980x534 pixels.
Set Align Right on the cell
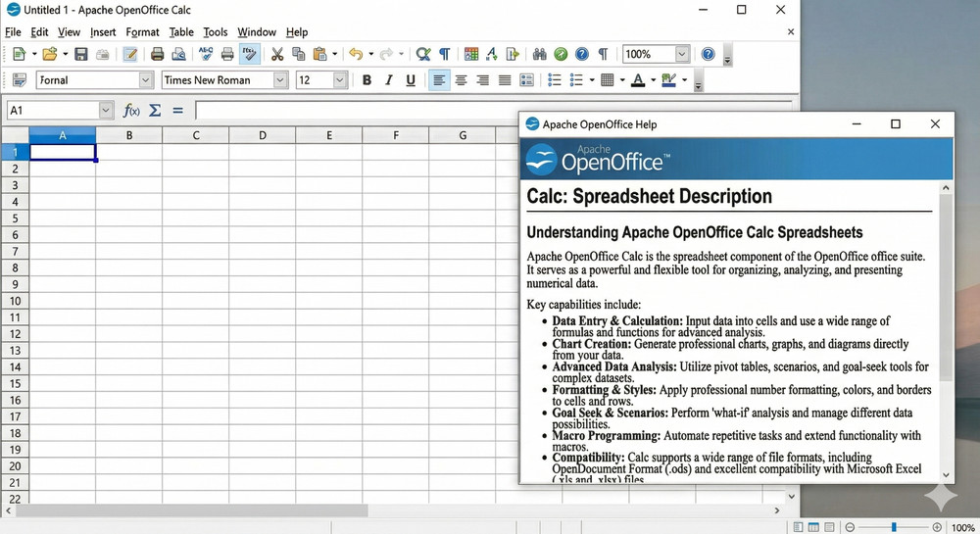pos(482,80)
